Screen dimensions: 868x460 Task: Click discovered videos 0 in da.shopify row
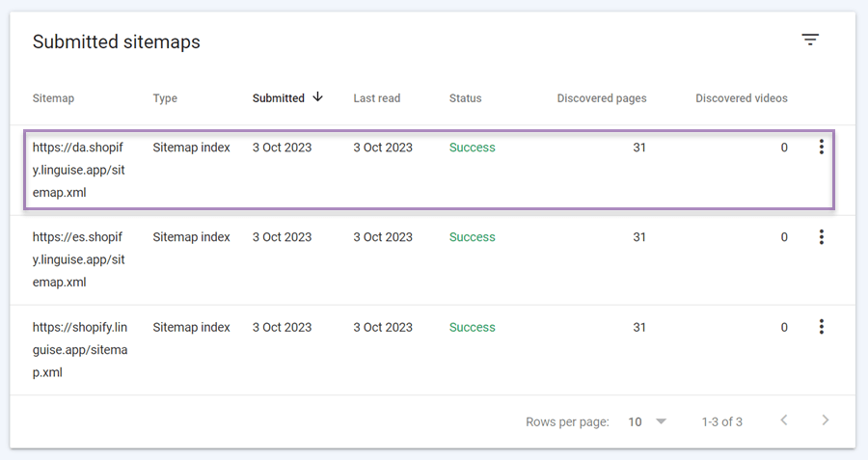coord(784,148)
